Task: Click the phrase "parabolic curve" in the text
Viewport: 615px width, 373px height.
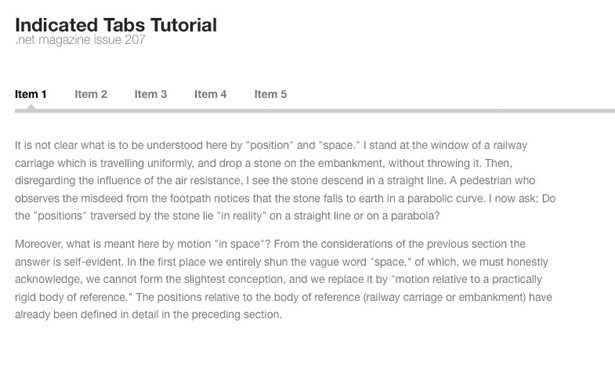Action: 445,198
